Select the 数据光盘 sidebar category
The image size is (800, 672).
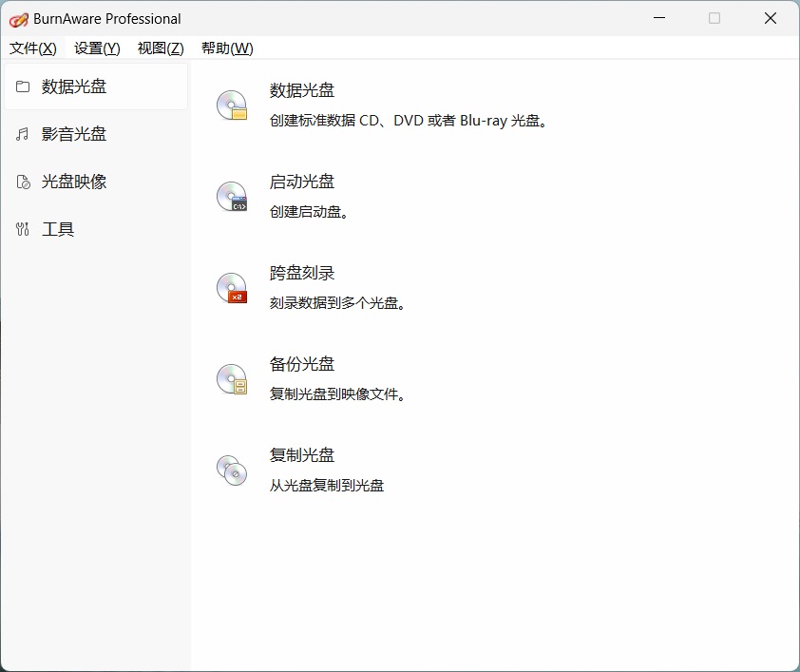click(x=96, y=86)
